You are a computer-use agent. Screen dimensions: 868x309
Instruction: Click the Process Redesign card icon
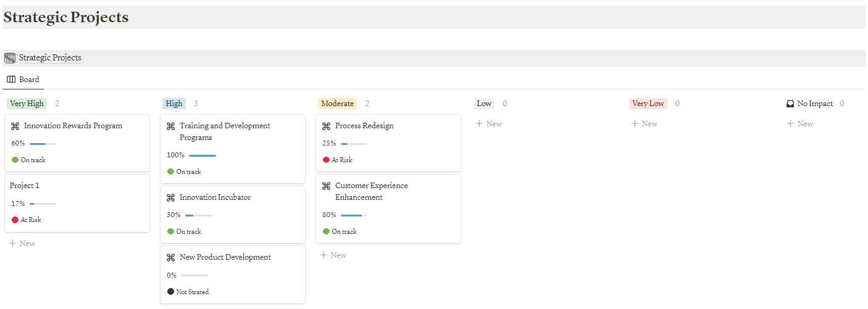327,126
